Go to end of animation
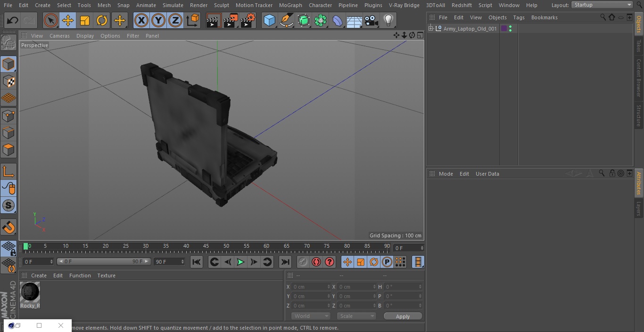The image size is (644, 332). pyautogui.click(x=285, y=262)
